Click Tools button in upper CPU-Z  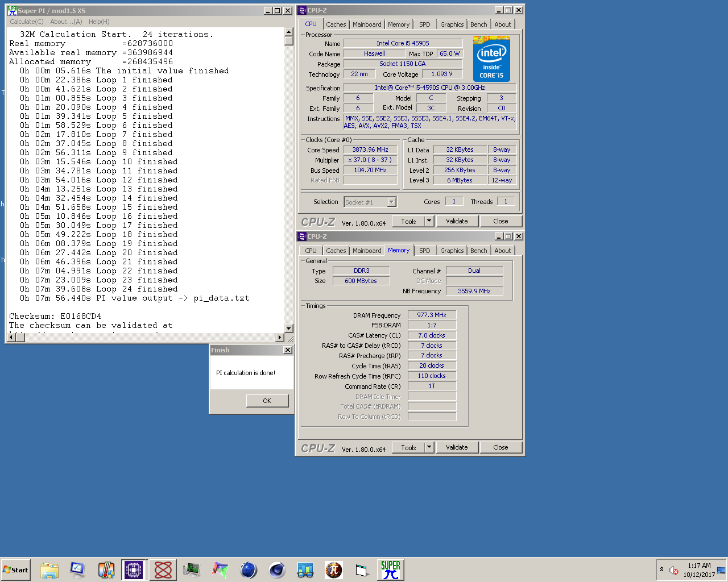tap(408, 221)
